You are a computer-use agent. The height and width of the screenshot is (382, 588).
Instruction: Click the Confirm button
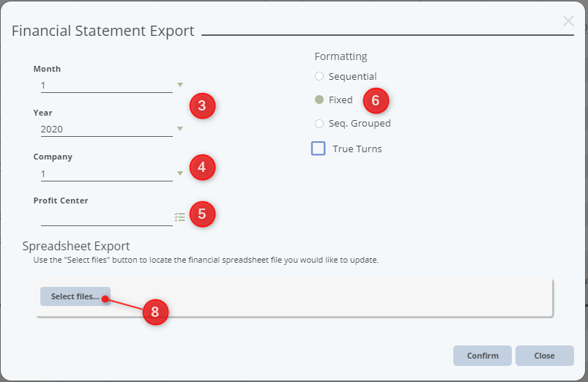coord(483,356)
